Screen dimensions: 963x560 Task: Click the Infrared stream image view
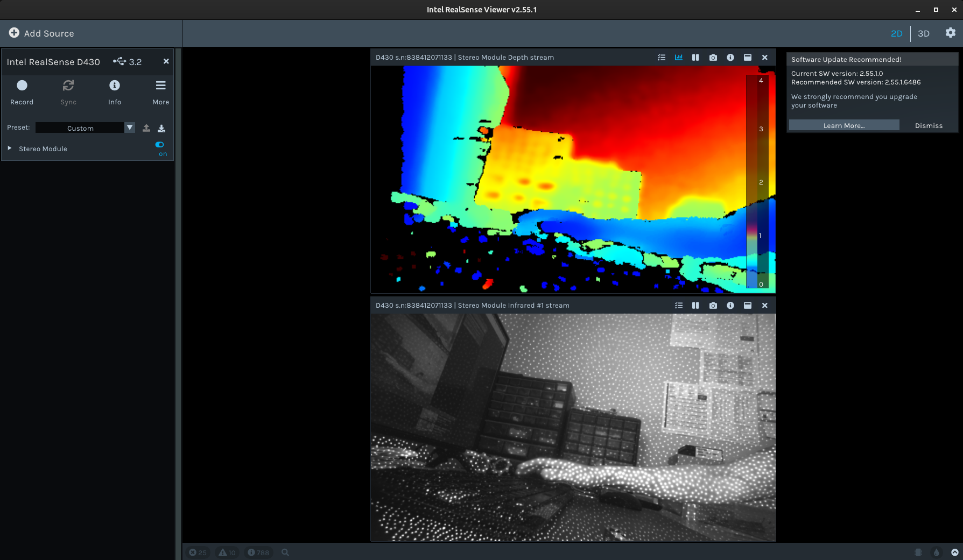click(573, 427)
